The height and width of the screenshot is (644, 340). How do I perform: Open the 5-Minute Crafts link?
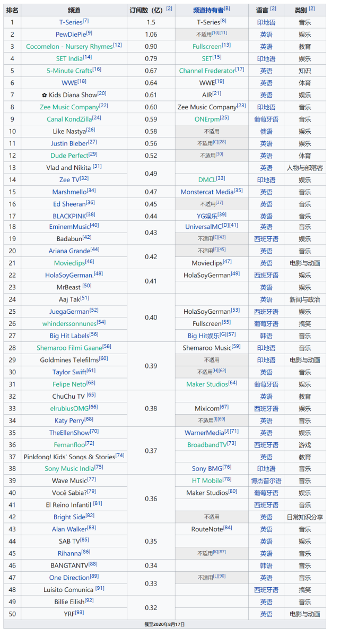point(69,71)
